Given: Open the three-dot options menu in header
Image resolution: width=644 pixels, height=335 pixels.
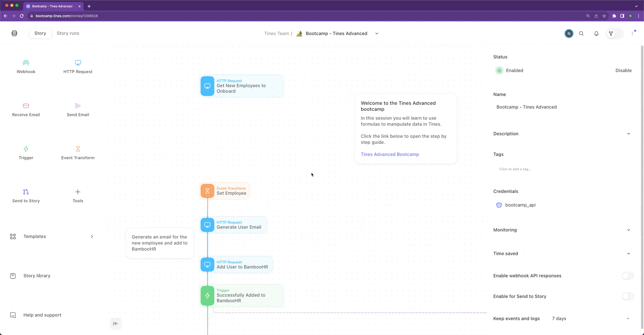Looking at the screenshot, I should [632, 34].
